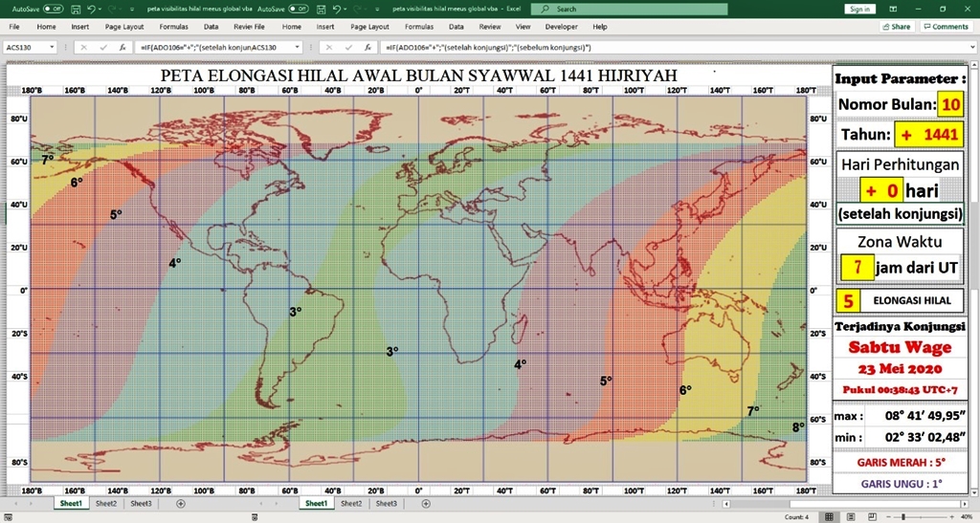Click the 'GARIS MERAH : 5°' label
Image resolution: width=980 pixels, height=523 pixels.
901,463
